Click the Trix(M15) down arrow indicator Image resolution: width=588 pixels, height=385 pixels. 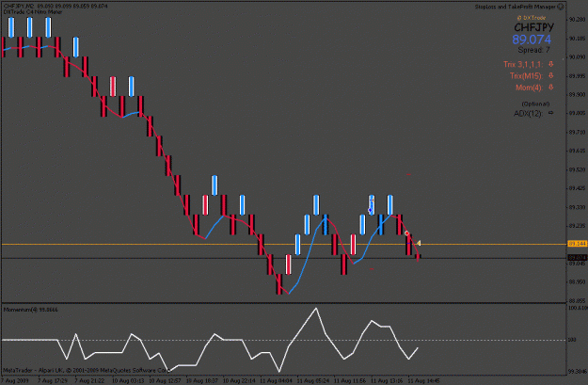551,76
